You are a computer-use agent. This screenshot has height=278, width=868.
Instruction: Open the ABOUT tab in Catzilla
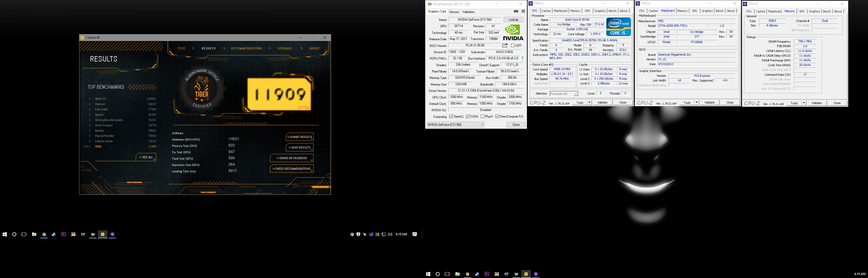click(x=314, y=48)
